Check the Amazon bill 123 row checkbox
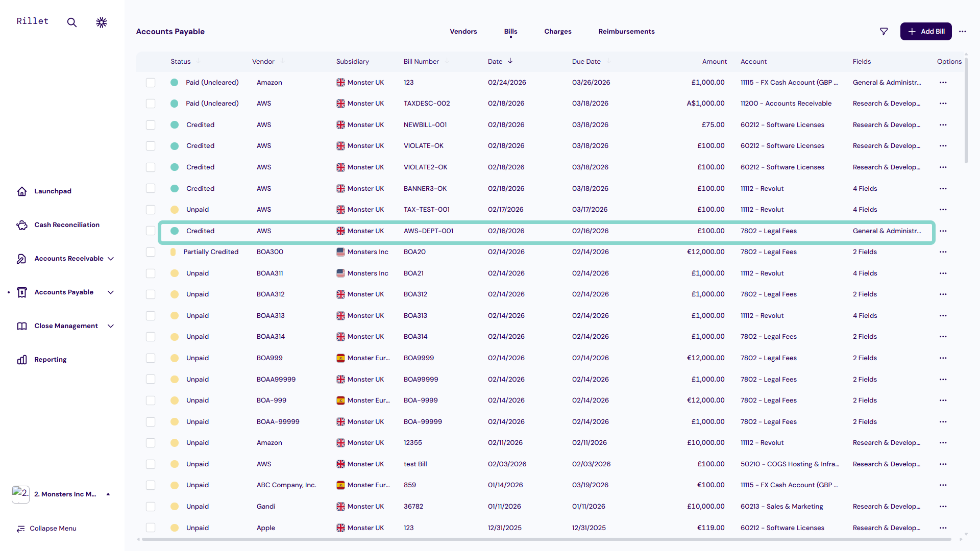 151,83
